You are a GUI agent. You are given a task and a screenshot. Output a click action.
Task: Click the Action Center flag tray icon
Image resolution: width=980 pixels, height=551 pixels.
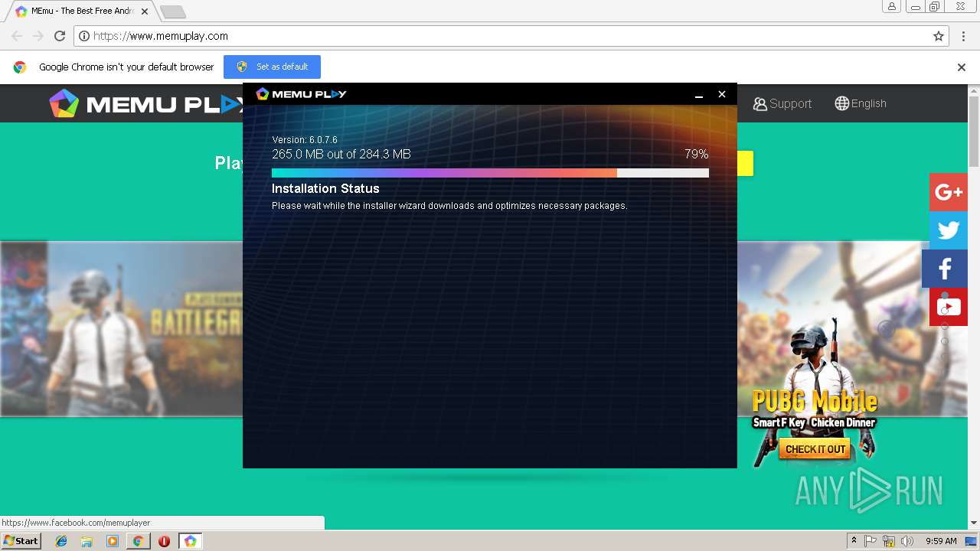pyautogui.click(x=871, y=541)
